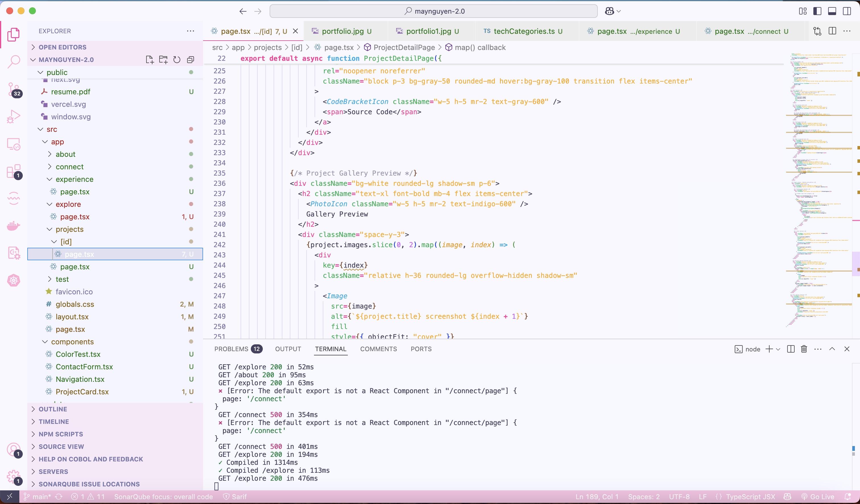
Task: Split the editor to the right
Action: 832,31
